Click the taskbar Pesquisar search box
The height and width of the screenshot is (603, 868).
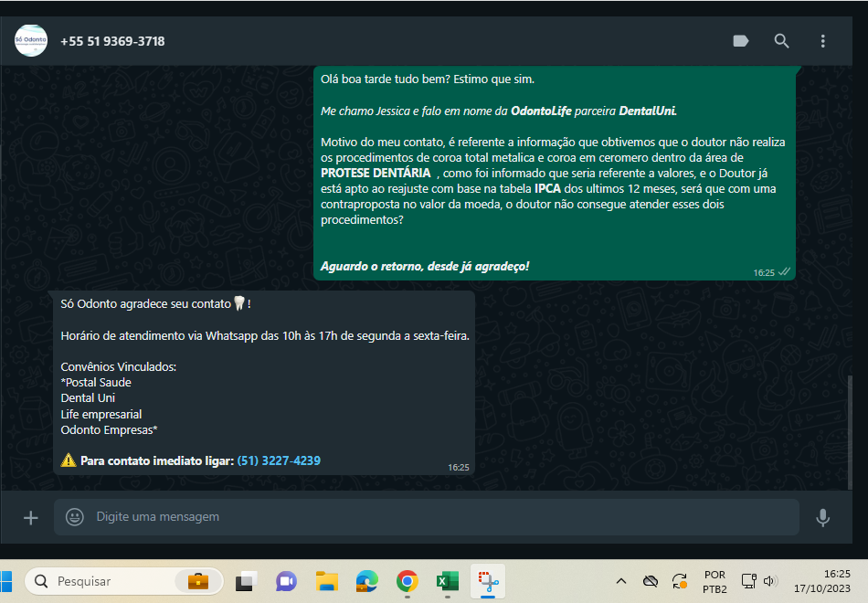point(124,581)
